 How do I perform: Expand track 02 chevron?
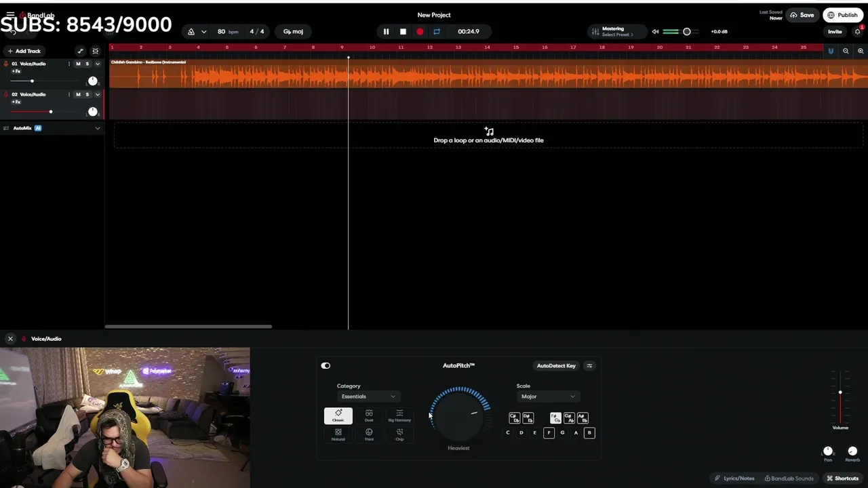tap(97, 94)
